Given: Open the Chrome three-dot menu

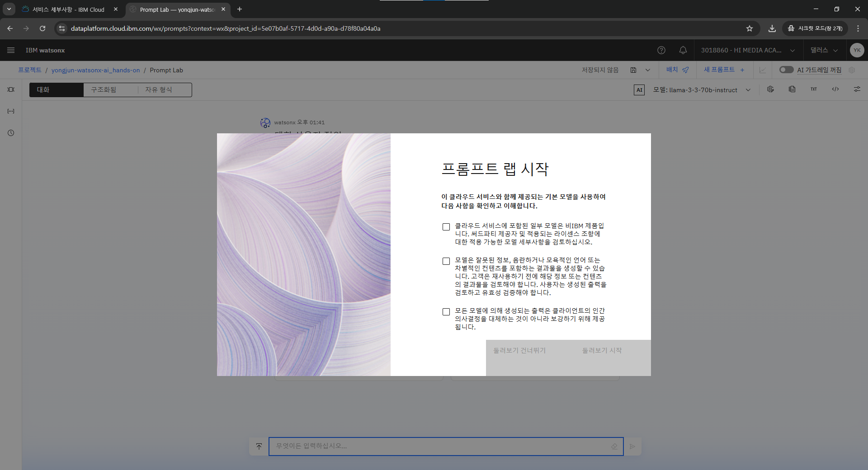Looking at the screenshot, I should click(858, 28).
